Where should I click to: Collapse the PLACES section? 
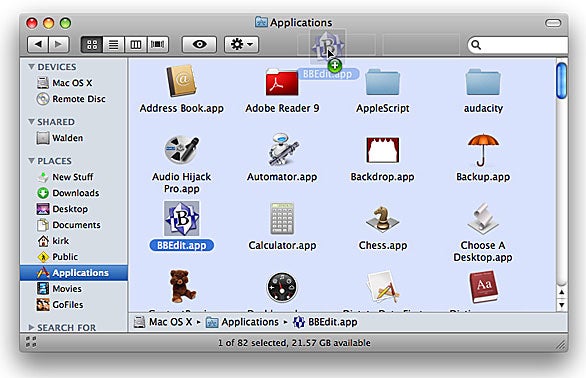[31, 160]
